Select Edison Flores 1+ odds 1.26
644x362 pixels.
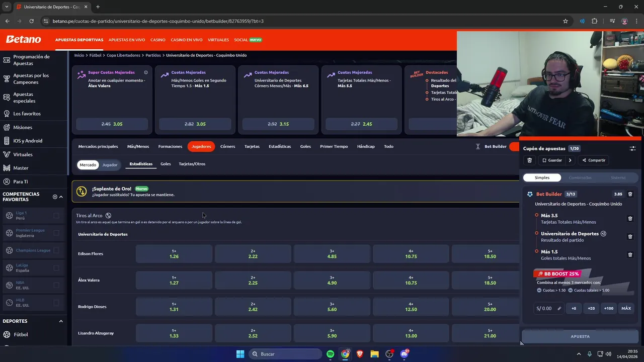point(174,254)
